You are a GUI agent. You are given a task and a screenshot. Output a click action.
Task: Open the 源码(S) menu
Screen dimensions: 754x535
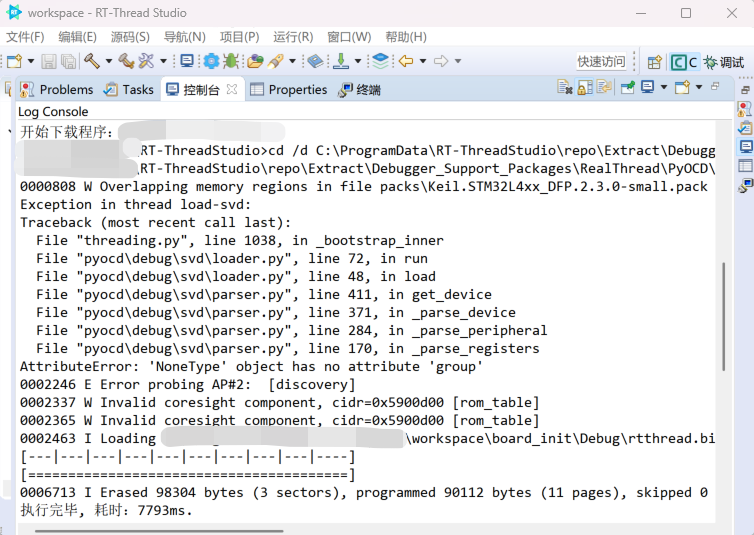pos(130,37)
